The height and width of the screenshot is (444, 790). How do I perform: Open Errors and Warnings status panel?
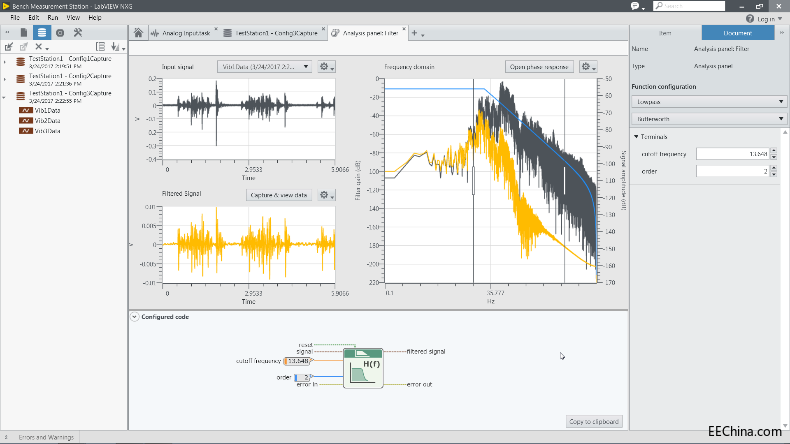tap(46, 437)
